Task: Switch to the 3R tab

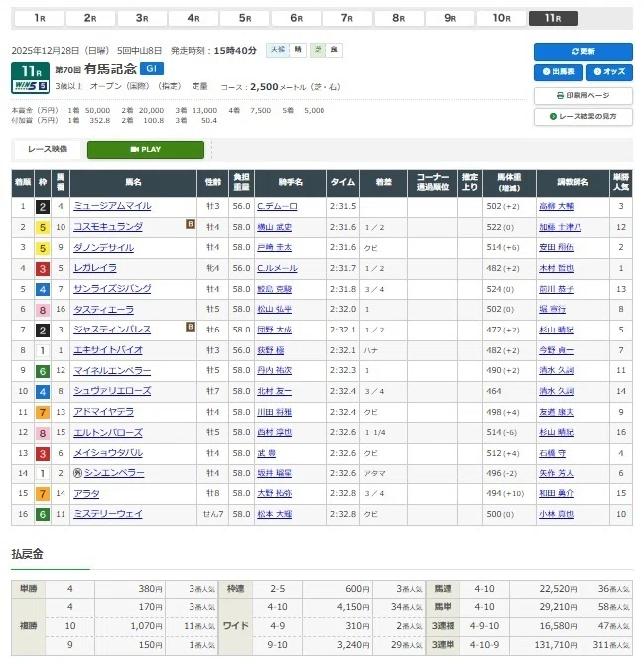Action: click(x=142, y=18)
